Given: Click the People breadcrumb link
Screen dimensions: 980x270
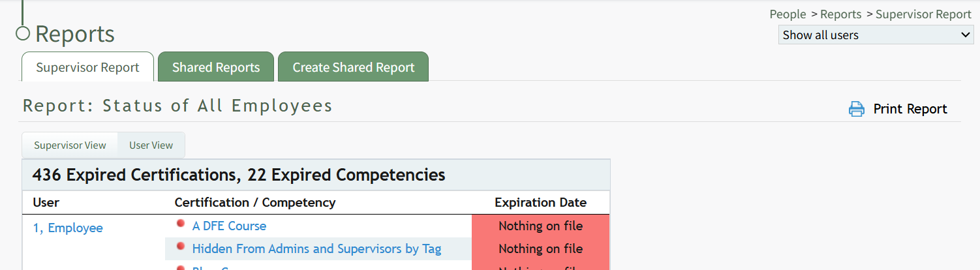Looking at the screenshot, I should coord(788,14).
